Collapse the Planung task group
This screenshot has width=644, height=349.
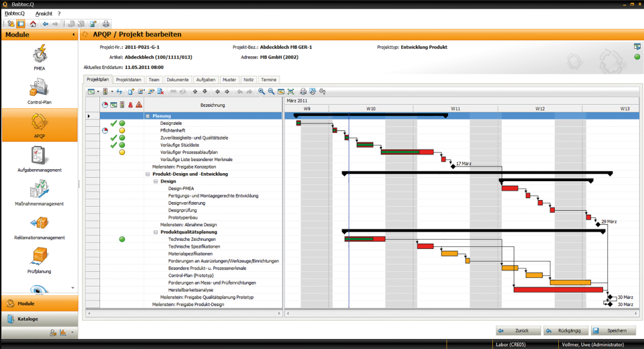pos(148,116)
